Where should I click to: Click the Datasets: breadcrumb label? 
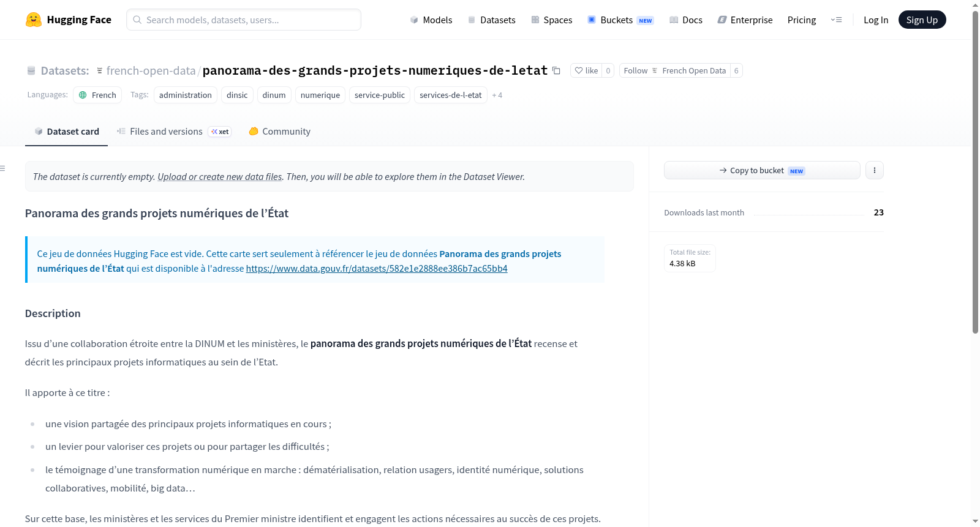pyautogui.click(x=65, y=70)
